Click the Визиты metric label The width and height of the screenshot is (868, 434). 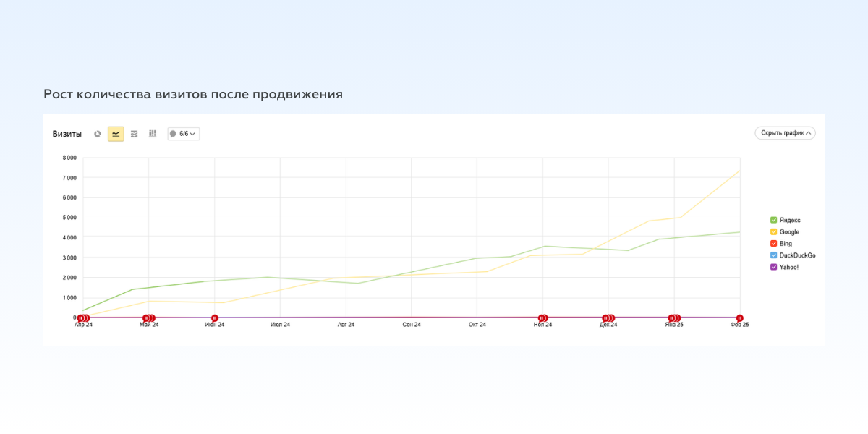point(67,134)
